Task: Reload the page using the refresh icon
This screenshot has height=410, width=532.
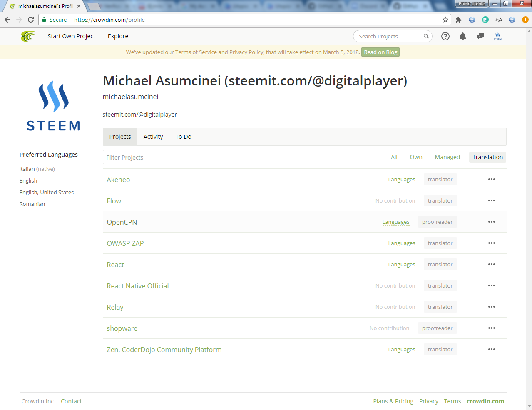Action: (x=31, y=20)
